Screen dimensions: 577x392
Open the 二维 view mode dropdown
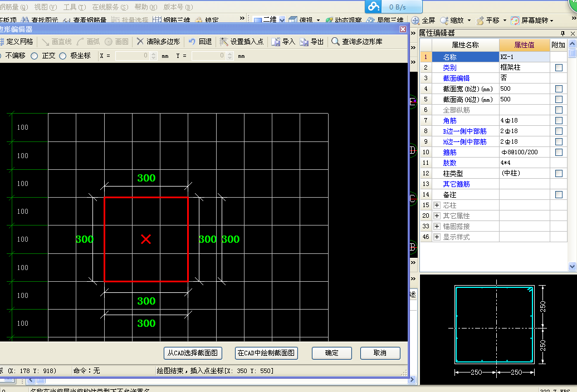tap(282, 20)
